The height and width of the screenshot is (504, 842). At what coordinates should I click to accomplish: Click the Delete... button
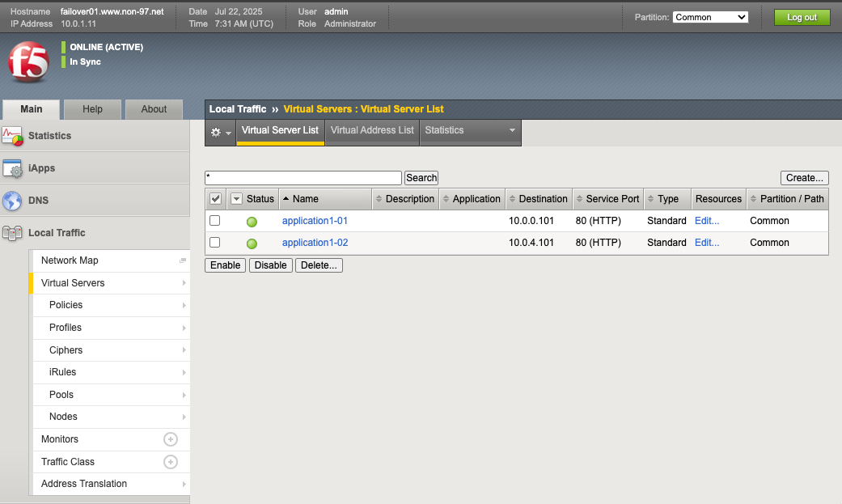pyautogui.click(x=319, y=265)
